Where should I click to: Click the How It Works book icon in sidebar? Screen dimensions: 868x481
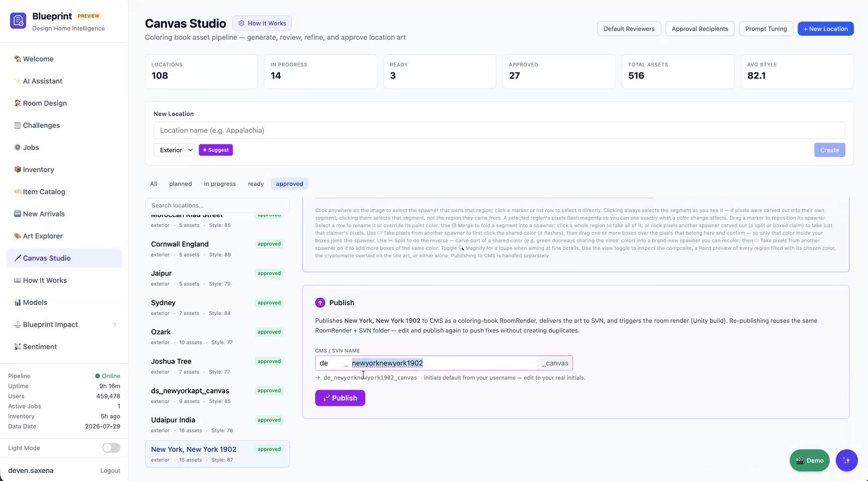(x=18, y=280)
